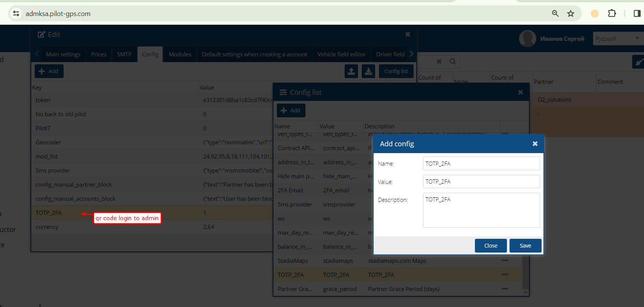Image resolution: width=644 pixels, height=307 pixels.
Task: Click the Name input field
Action: coord(481,163)
